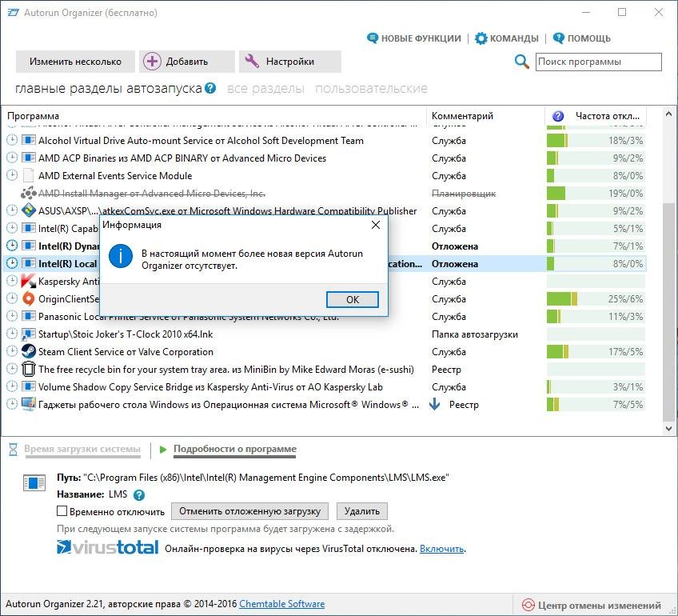Click ASUS atkexComSvc diamond icon
This screenshot has height=616, width=678.
point(29,210)
